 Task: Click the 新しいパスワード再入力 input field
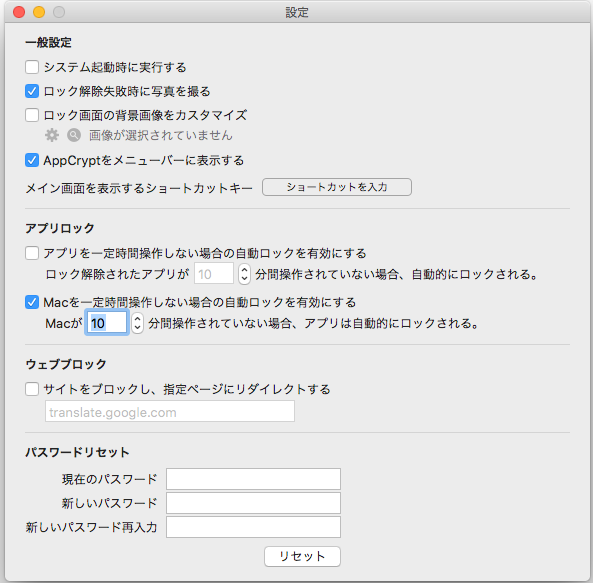253,527
